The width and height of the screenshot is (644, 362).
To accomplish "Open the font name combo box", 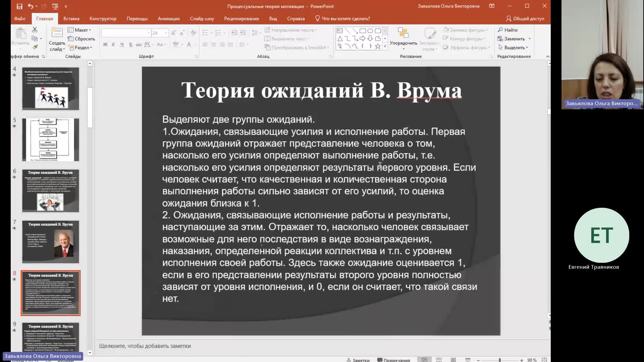I will pos(126,33).
